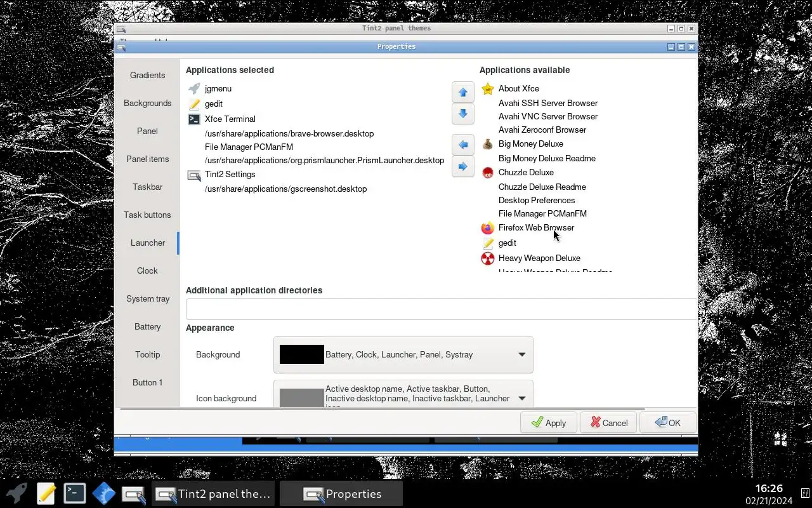This screenshot has height=508, width=812.
Task: Click the About Xfce star icon
Action: [x=487, y=89]
